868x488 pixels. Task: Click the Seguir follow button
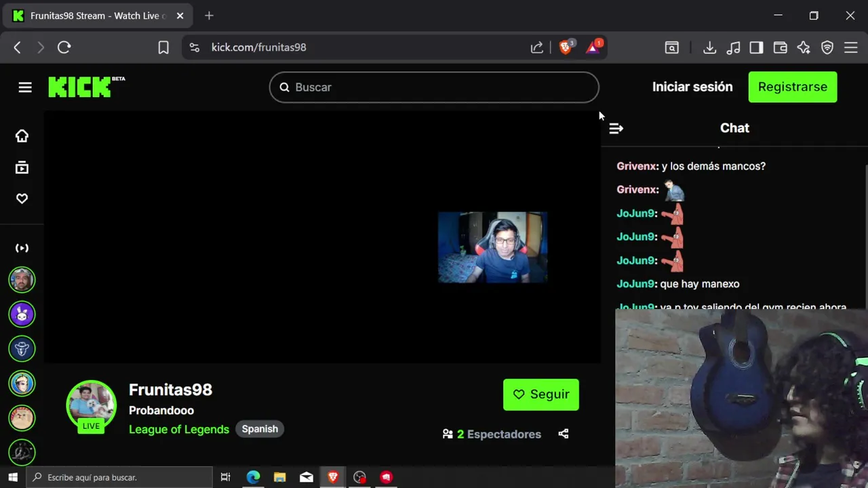(x=541, y=394)
